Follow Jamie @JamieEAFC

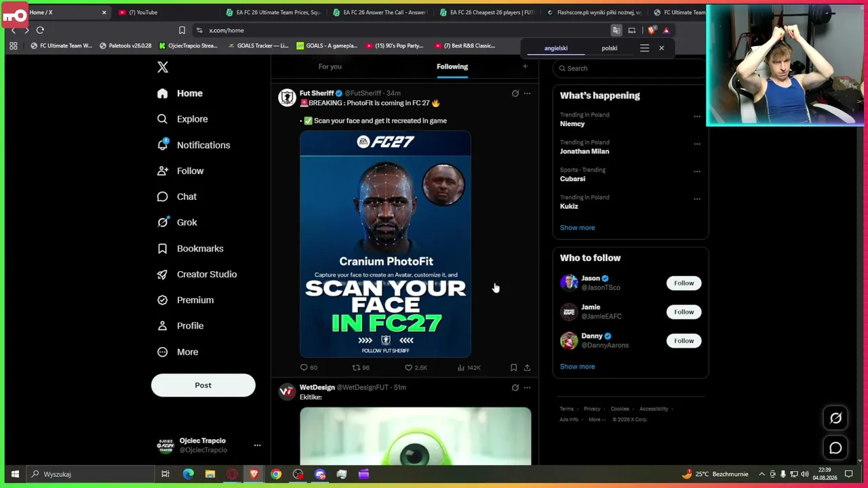click(x=684, y=312)
